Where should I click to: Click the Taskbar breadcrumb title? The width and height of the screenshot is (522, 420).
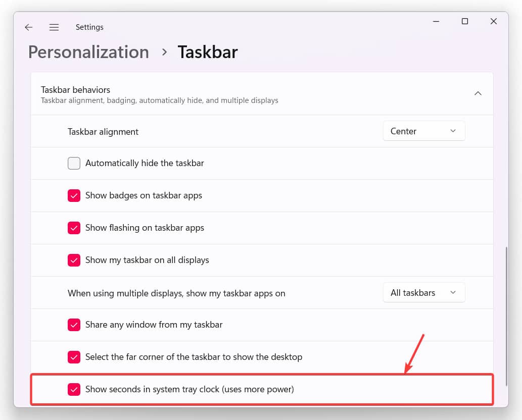pyautogui.click(x=207, y=52)
